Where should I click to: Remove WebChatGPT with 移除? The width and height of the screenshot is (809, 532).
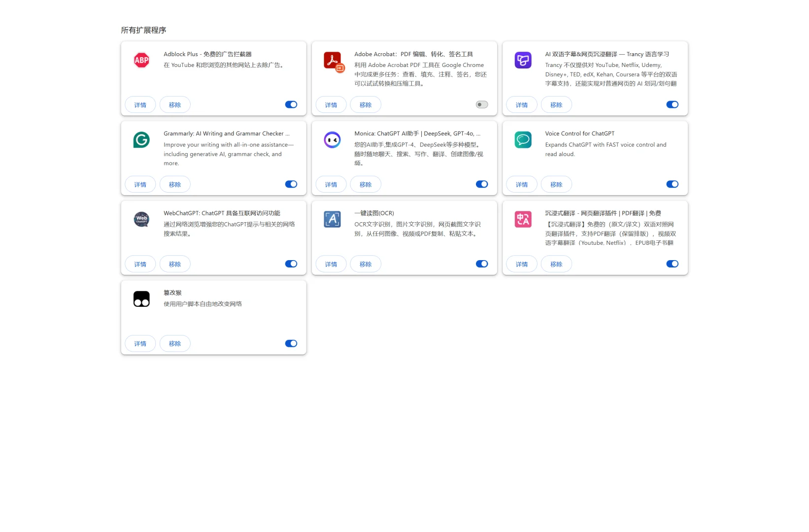tap(175, 265)
